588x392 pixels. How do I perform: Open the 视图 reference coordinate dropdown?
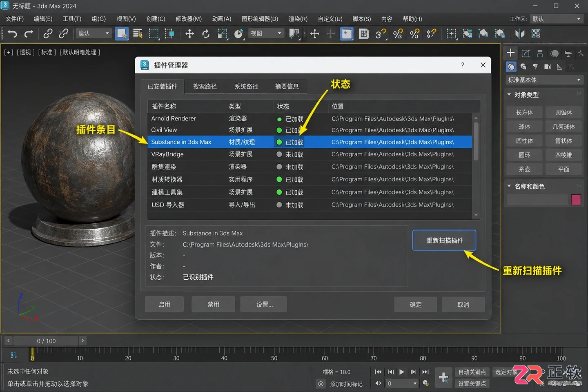click(x=266, y=33)
